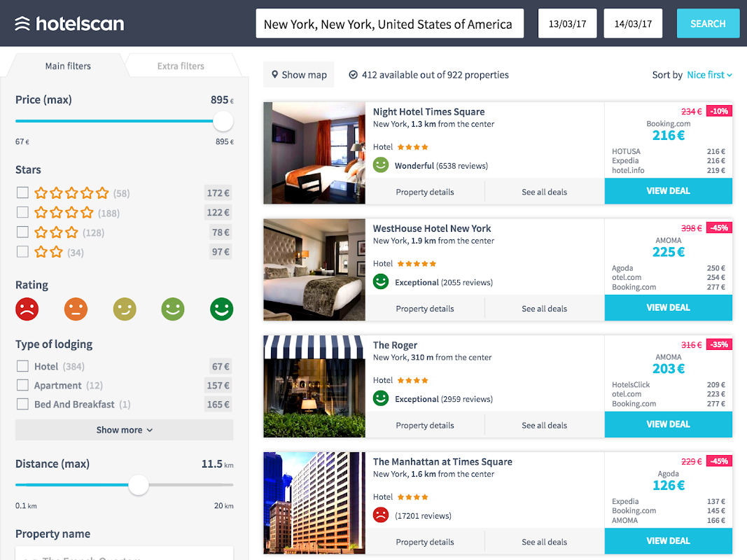The height and width of the screenshot is (560, 747).
Task: Enable the Apartment lodging type checkbox
Action: click(23, 385)
